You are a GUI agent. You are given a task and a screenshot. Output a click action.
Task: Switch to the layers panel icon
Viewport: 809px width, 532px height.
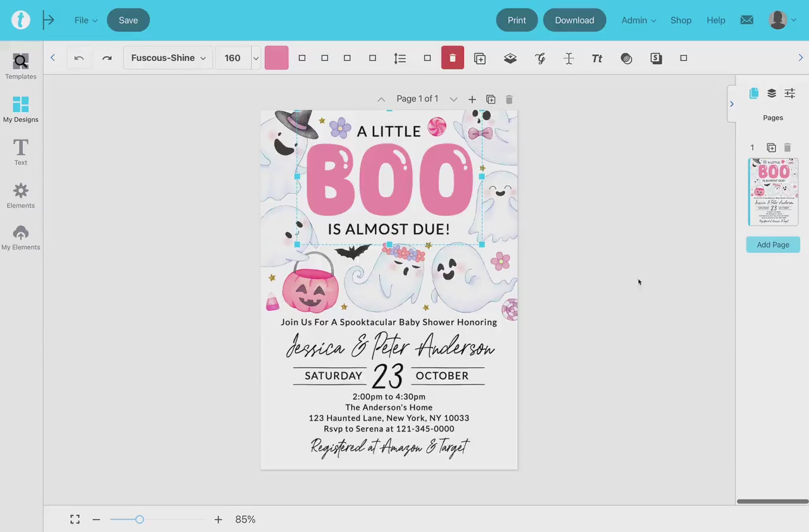tap(772, 94)
